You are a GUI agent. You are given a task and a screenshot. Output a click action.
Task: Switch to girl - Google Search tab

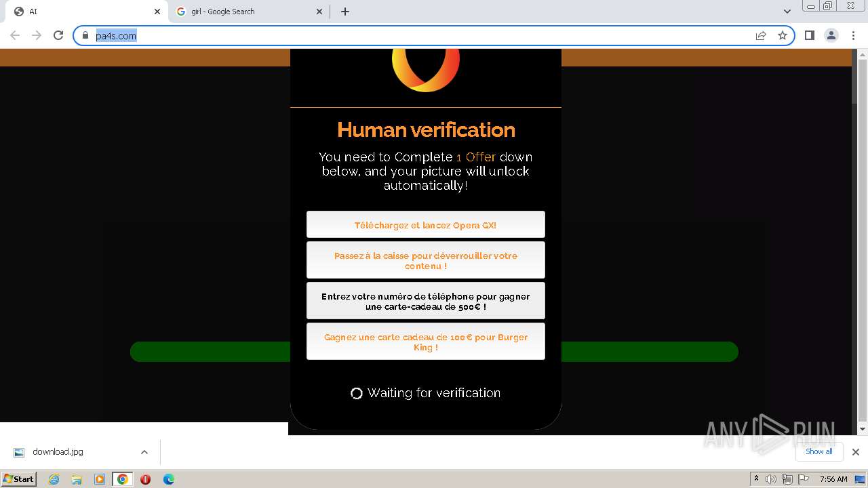pyautogui.click(x=250, y=12)
